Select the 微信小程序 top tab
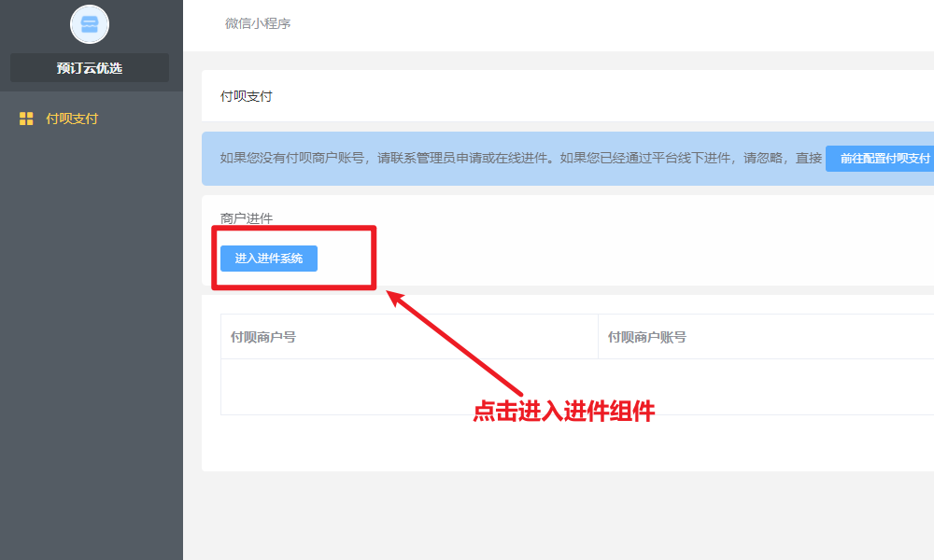 coord(258,23)
